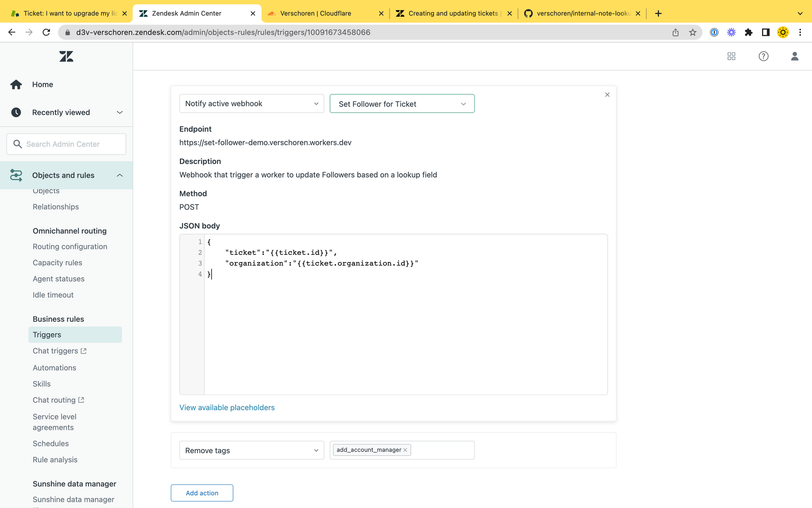Bookmark this page with star icon
Viewport: 812px width, 508px height.
pyautogui.click(x=693, y=33)
